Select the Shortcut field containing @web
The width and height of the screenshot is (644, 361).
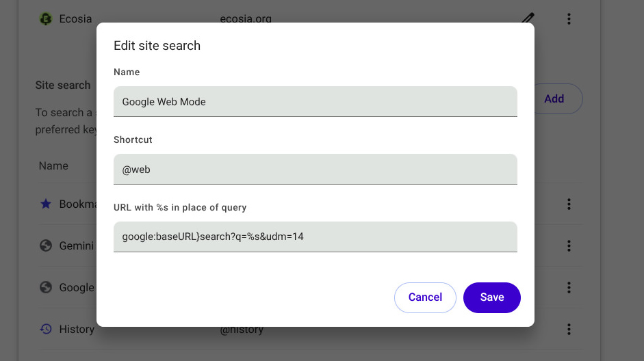[315, 169]
